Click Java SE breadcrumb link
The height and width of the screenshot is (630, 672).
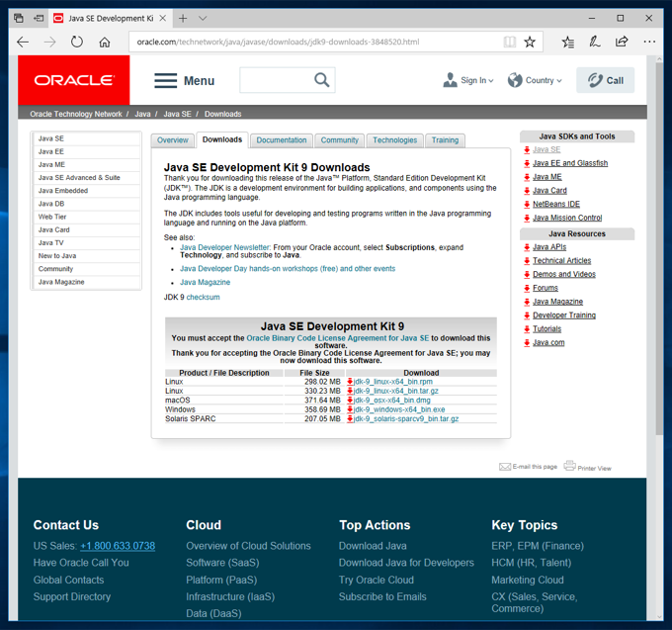point(177,114)
